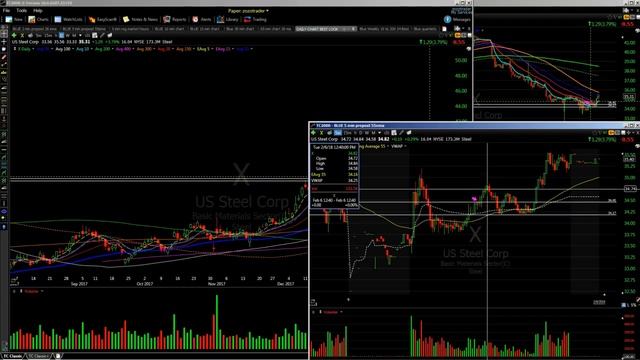
Task: Select pencil icon in 5 min window toolbar
Action: pos(401,133)
